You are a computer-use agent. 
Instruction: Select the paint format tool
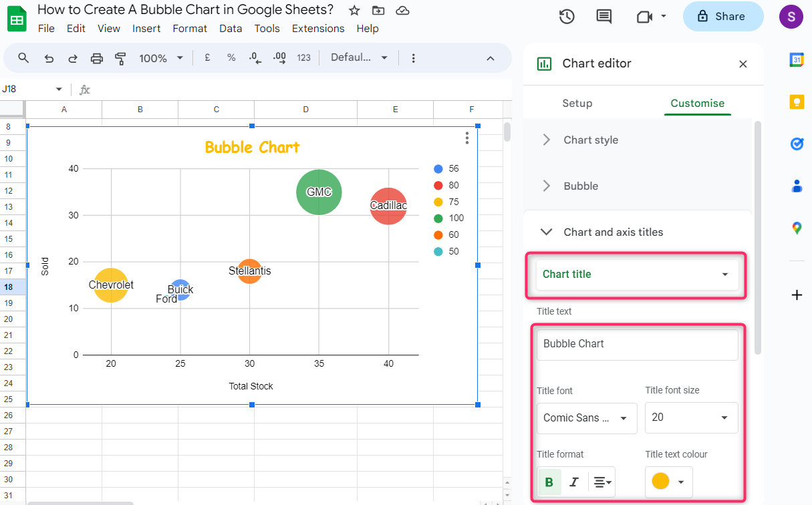point(121,58)
